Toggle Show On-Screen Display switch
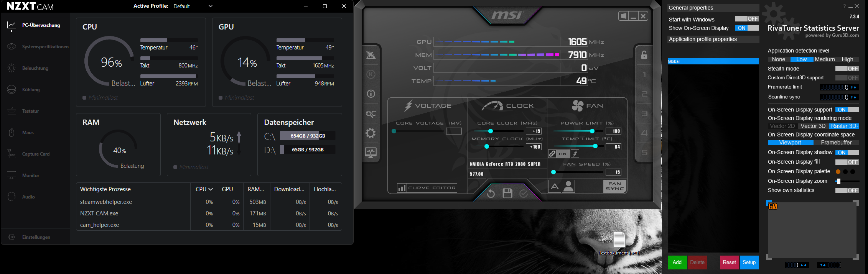Image resolution: width=868 pixels, height=274 pixels. tap(747, 28)
